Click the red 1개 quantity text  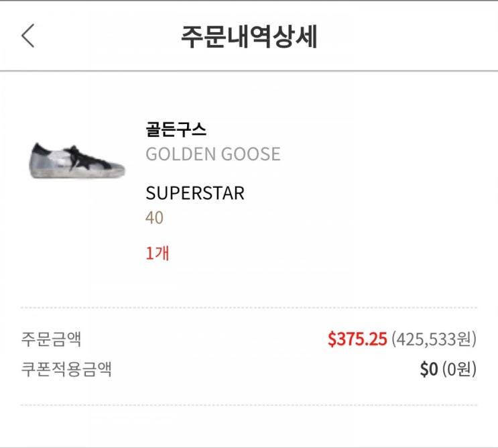158,254
